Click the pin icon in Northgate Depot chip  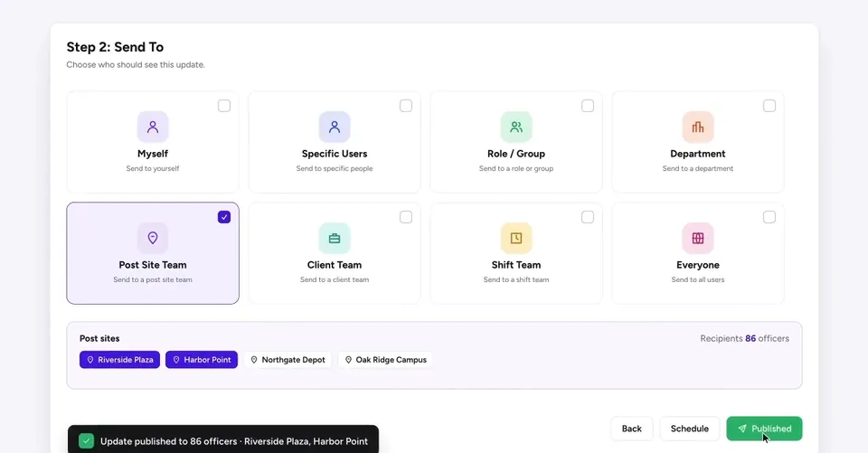click(254, 360)
